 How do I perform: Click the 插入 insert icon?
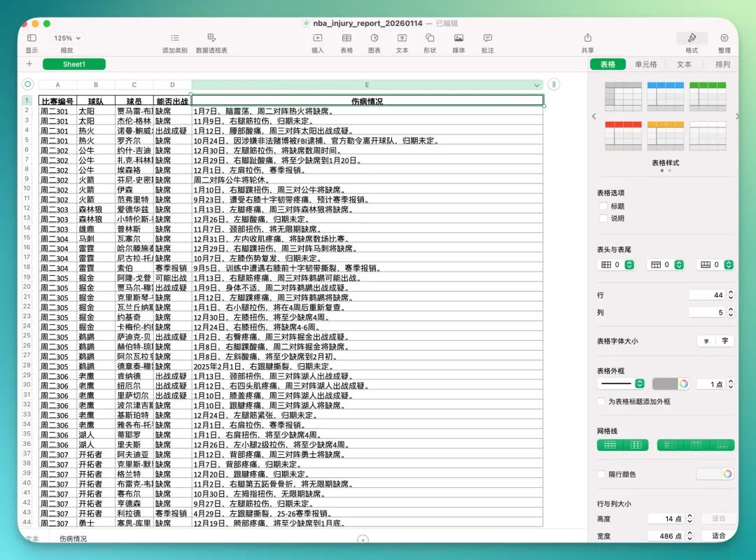(317, 38)
